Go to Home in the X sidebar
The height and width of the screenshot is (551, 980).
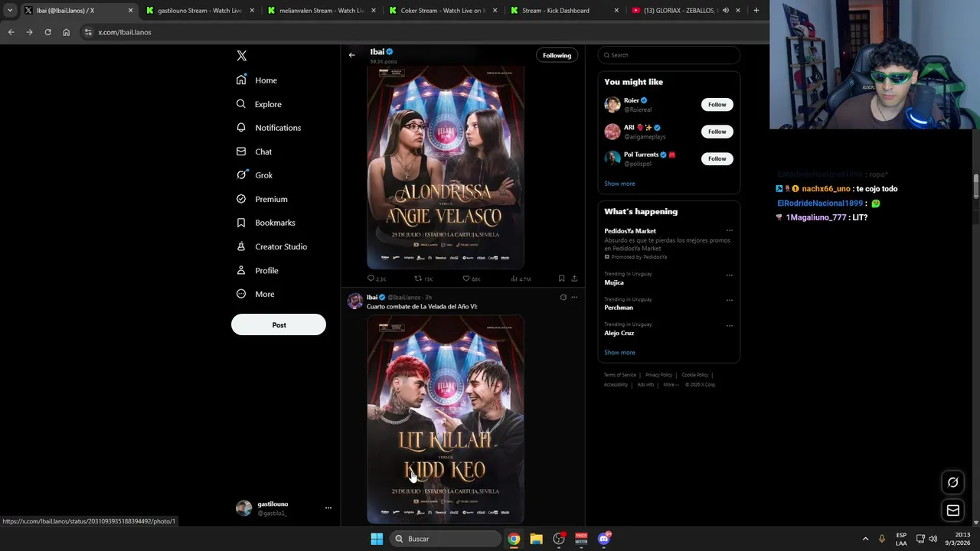point(256,80)
